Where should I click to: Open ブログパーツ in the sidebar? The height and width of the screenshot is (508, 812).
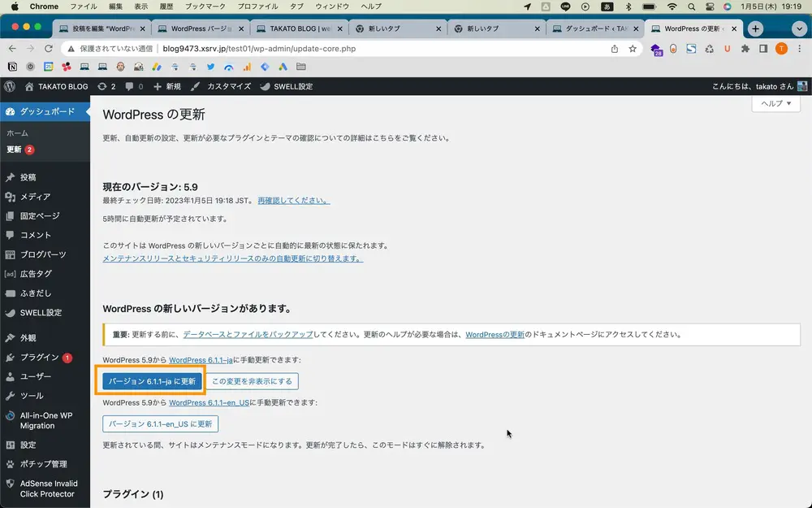coord(45,254)
